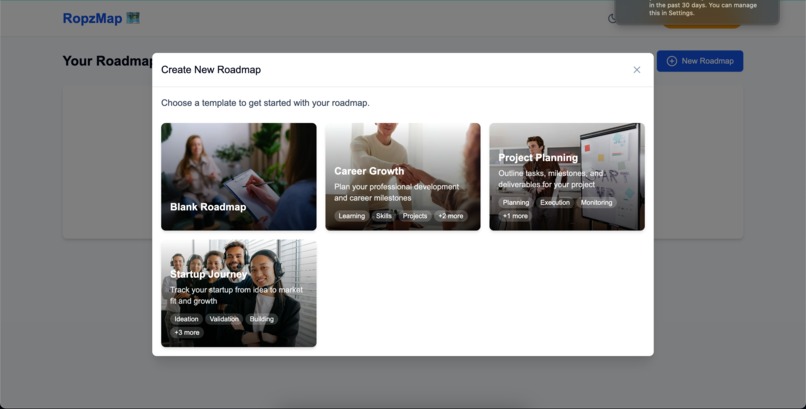Click the Validation tag on Startup Journey

click(x=224, y=319)
